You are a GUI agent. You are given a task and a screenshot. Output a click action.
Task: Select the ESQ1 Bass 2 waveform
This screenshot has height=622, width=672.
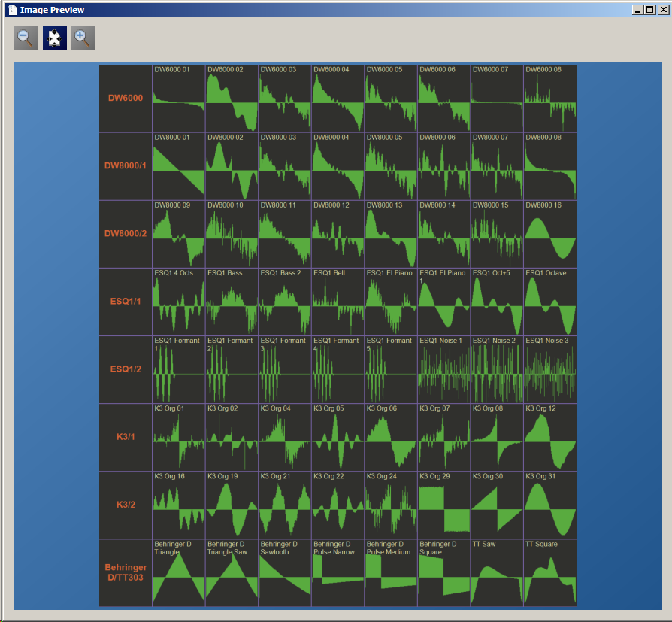[x=285, y=302]
